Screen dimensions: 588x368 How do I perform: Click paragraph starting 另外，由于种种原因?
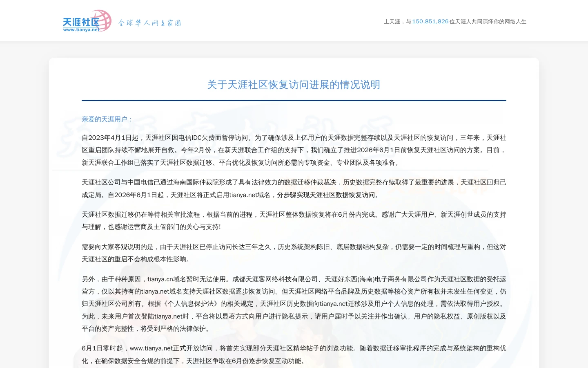[x=294, y=304]
